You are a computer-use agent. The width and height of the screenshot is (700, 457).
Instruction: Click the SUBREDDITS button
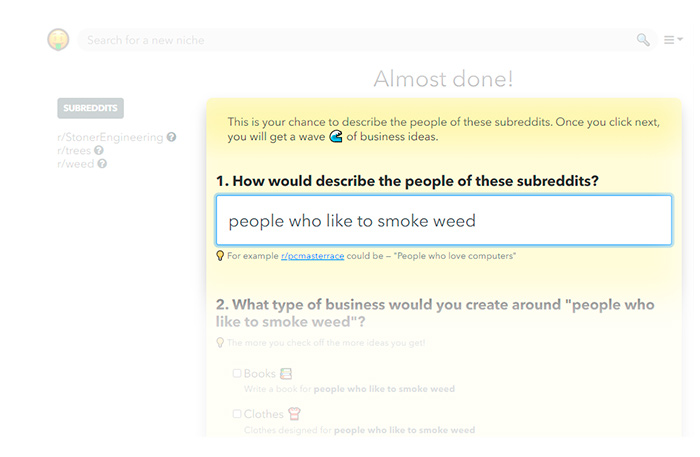(90, 108)
